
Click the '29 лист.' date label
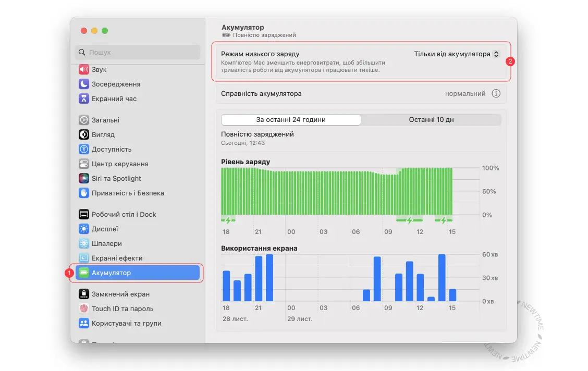coord(300,319)
